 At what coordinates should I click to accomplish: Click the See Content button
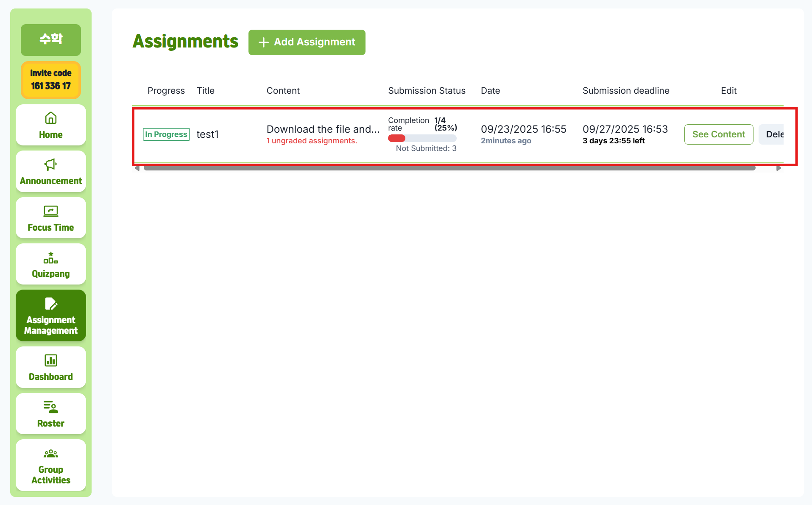click(718, 134)
